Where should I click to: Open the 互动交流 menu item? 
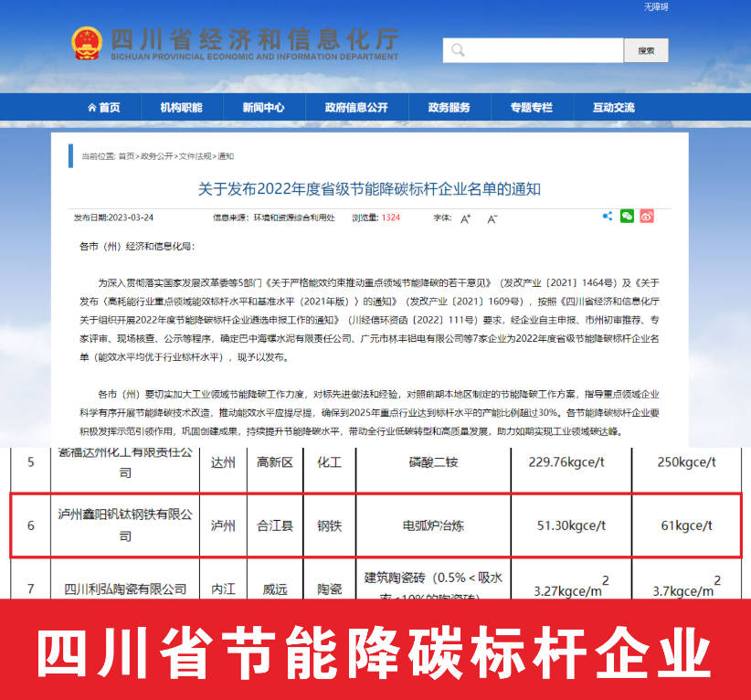614,107
